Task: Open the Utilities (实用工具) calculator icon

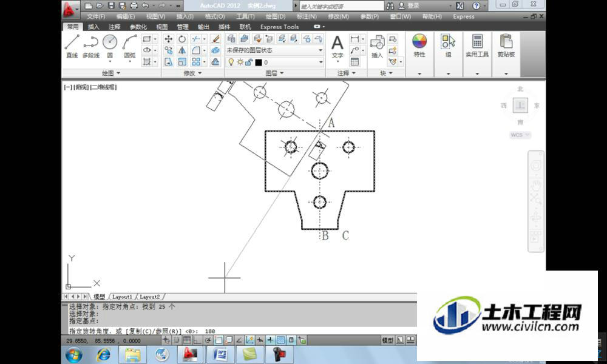Action: coord(477,45)
